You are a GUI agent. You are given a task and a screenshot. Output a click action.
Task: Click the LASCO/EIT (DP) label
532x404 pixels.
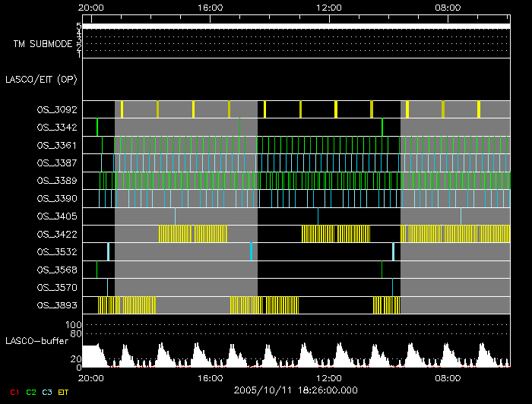click(x=41, y=79)
